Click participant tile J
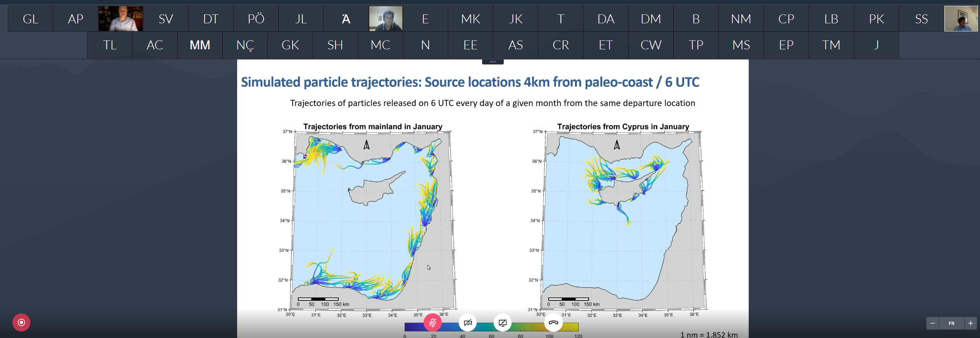Screen dimensions: 980x338 click(x=876, y=45)
